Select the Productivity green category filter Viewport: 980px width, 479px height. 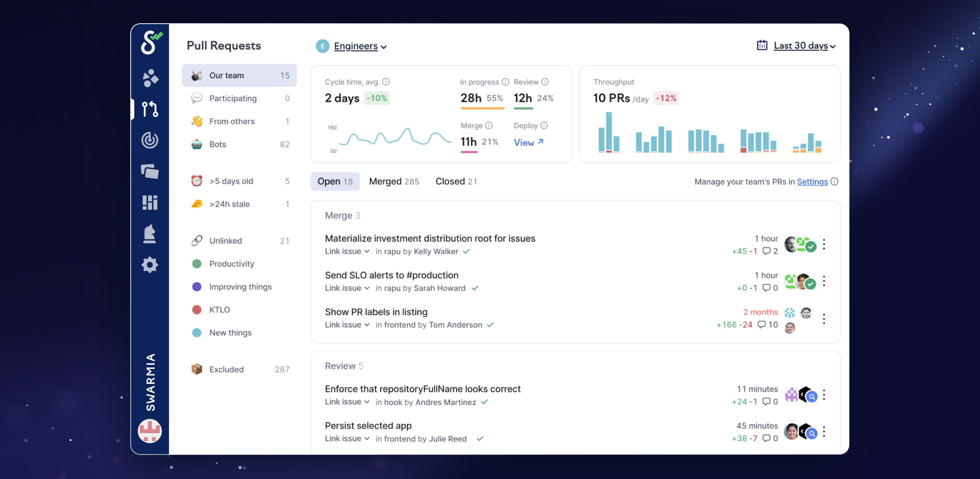tap(232, 264)
